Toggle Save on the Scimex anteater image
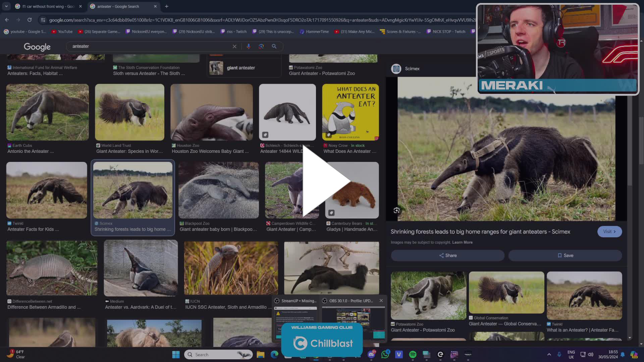 [565, 255]
